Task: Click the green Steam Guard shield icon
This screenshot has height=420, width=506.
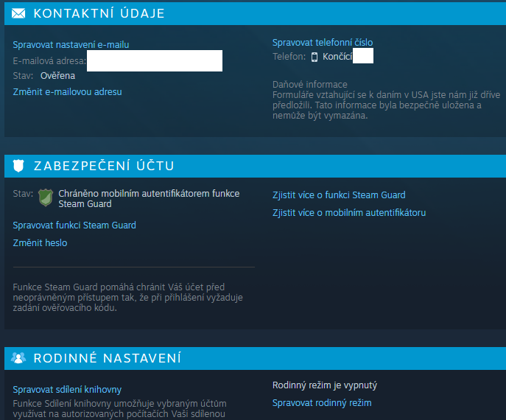Action: 46,197
